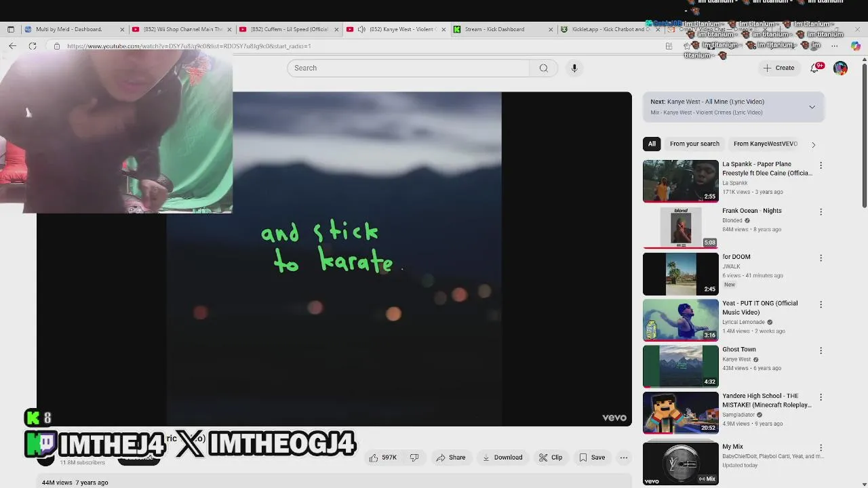Click the Copilot icon in browser toolbar
The height and width of the screenshot is (488, 868).
pos(855,46)
